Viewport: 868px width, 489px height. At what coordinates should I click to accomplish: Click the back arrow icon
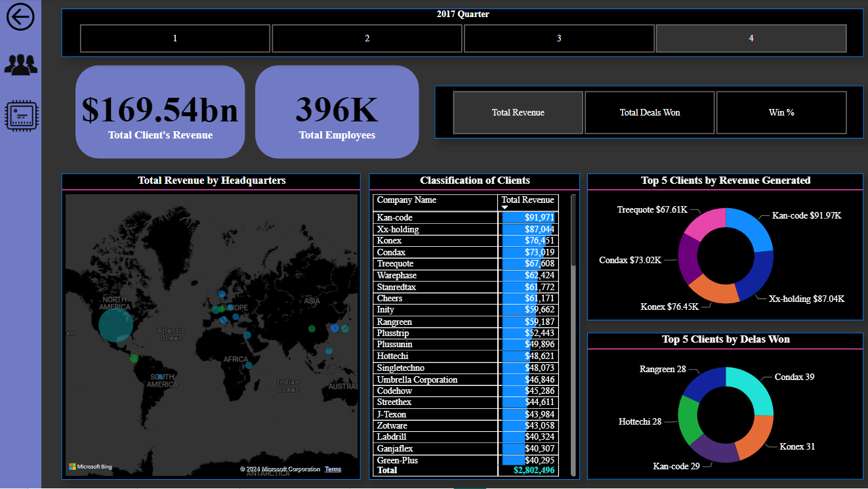point(20,17)
